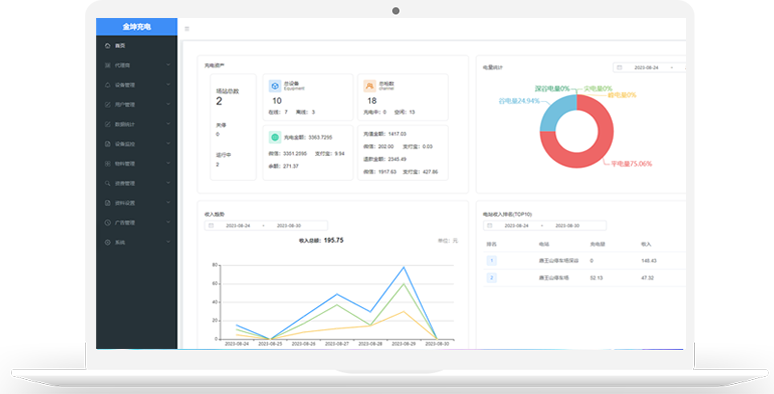
Task: Click the calendar icon in 电站收入排名 date picker
Action: pos(490,226)
